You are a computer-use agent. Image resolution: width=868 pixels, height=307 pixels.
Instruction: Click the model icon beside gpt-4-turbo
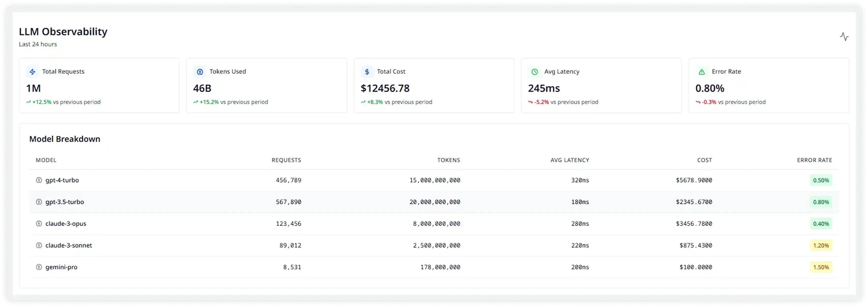click(x=39, y=180)
